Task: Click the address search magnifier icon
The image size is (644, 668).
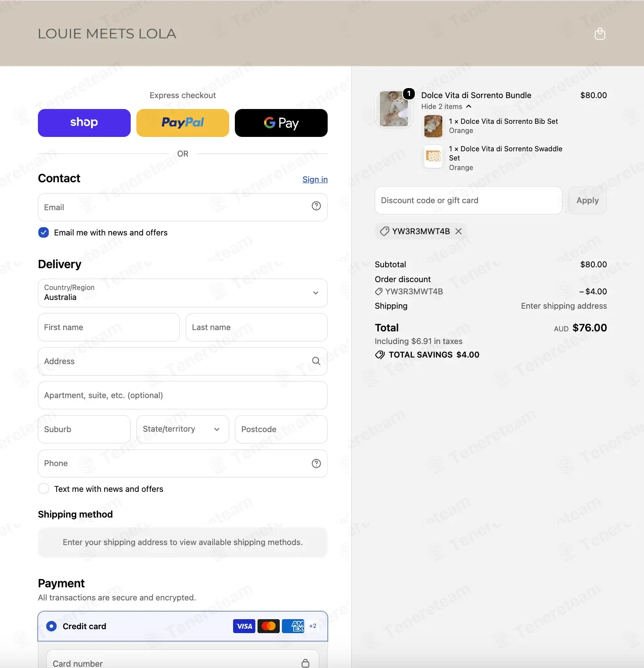Action: [x=316, y=361]
